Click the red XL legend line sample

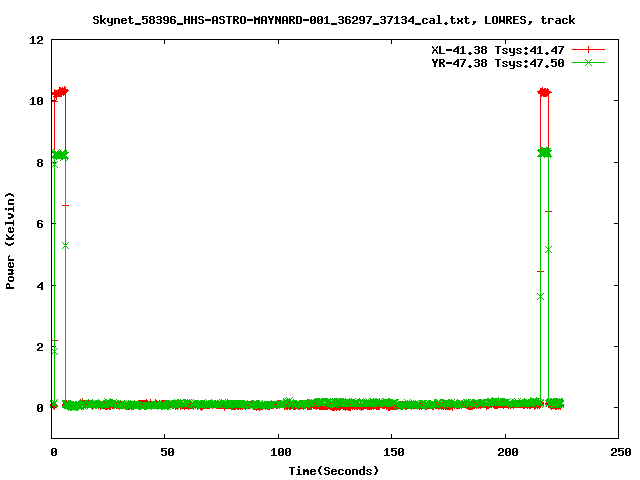point(588,50)
